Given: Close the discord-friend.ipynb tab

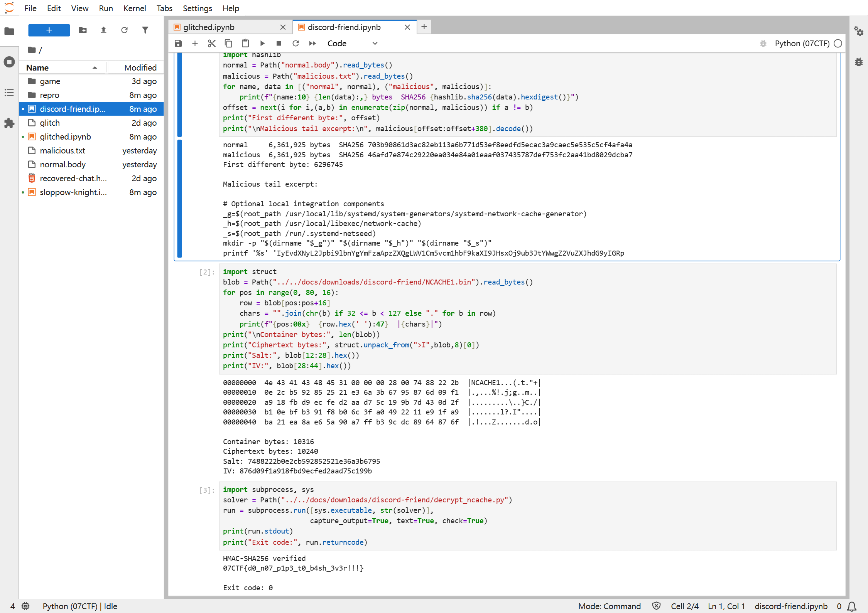Looking at the screenshot, I should click(x=407, y=27).
